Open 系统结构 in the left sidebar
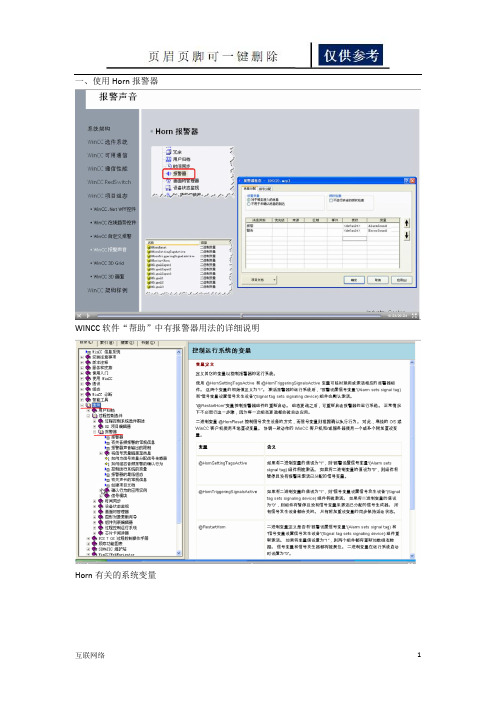Screen dimensions: 496x702 99,128
